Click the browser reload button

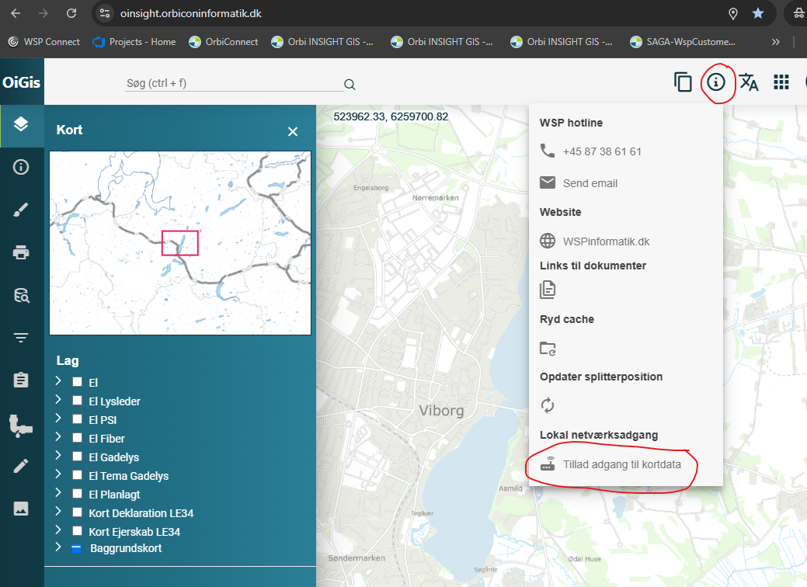click(x=71, y=13)
